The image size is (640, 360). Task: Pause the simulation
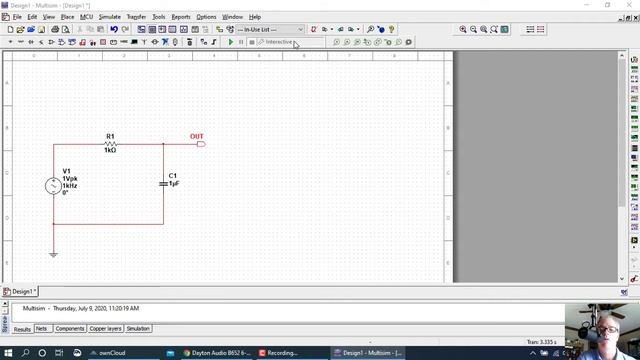[241, 42]
